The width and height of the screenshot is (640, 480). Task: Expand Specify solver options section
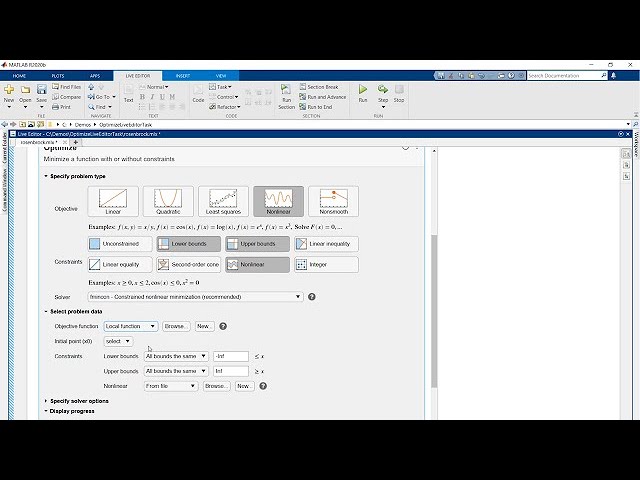click(x=76, y=401)
